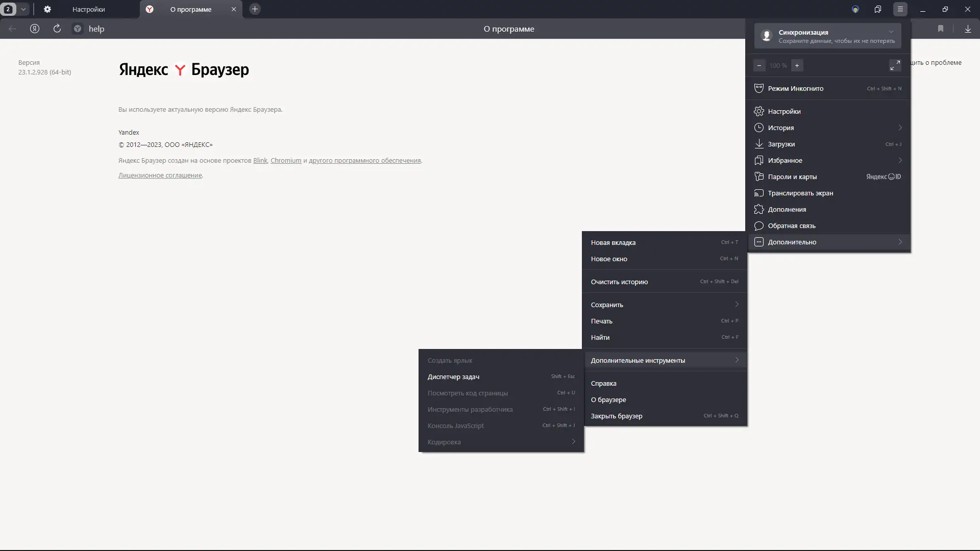Screen dimensions: 980x551
Task: Enter fullscreen with the expand arrows icon
Action: click(895, 65)
